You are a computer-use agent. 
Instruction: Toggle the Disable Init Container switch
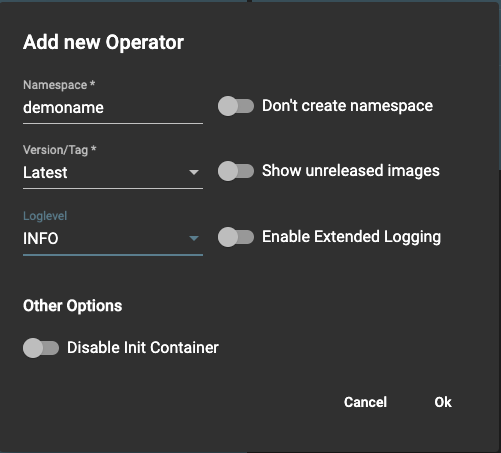[x=41, y=348]
